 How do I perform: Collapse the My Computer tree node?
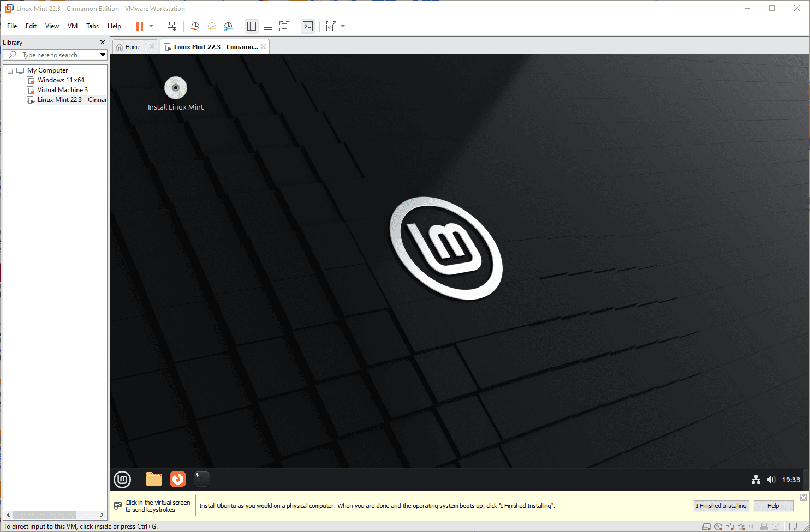pyautogui.click(x=10, y=71)
